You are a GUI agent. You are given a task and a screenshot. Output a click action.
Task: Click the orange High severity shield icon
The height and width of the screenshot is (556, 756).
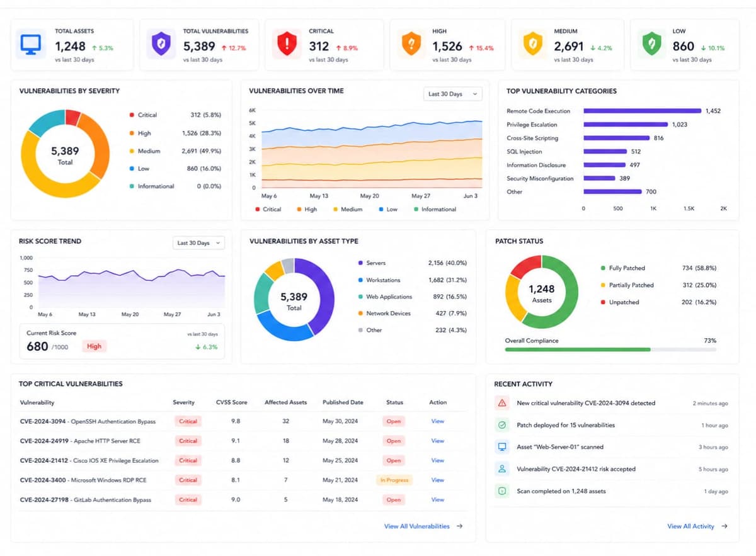(411, 44)
